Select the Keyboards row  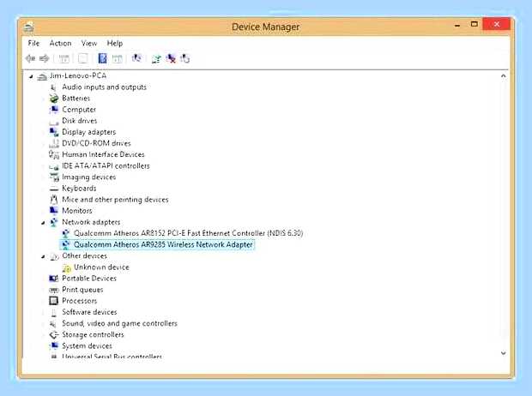pyautogui.click(x=79, y=189)
